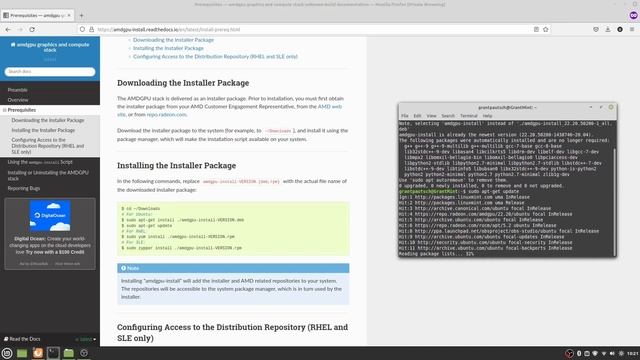
Task: Open a new tab with the plus button
Action: [81, 16]
